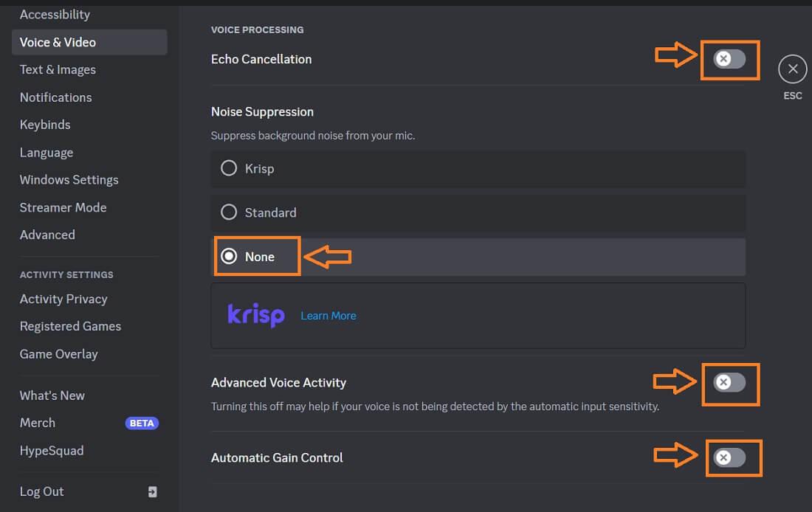Click the BETA badge next to Merch
812x512 pixels.
[x=142, y=423]
